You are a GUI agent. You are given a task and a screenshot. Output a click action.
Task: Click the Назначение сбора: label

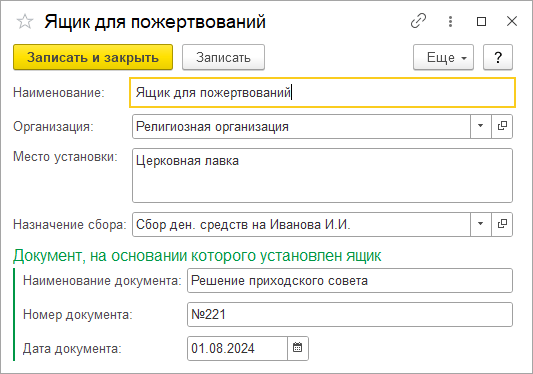click(70, 224)
